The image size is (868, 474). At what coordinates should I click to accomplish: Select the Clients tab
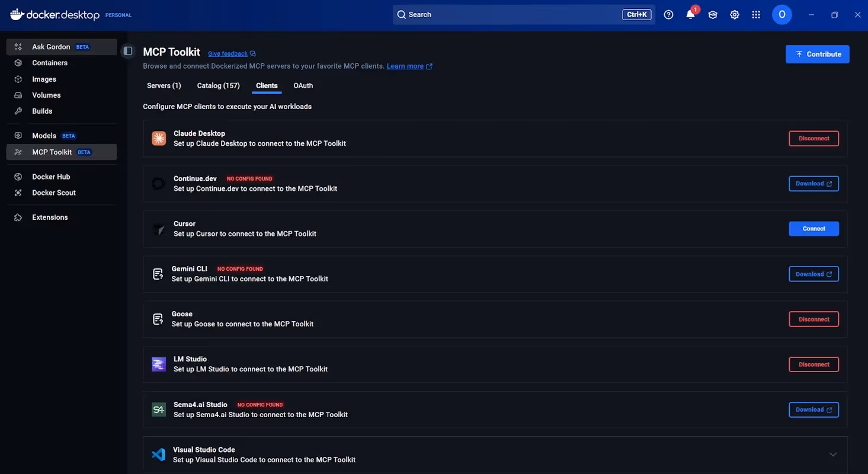click(x=267, y=86)
